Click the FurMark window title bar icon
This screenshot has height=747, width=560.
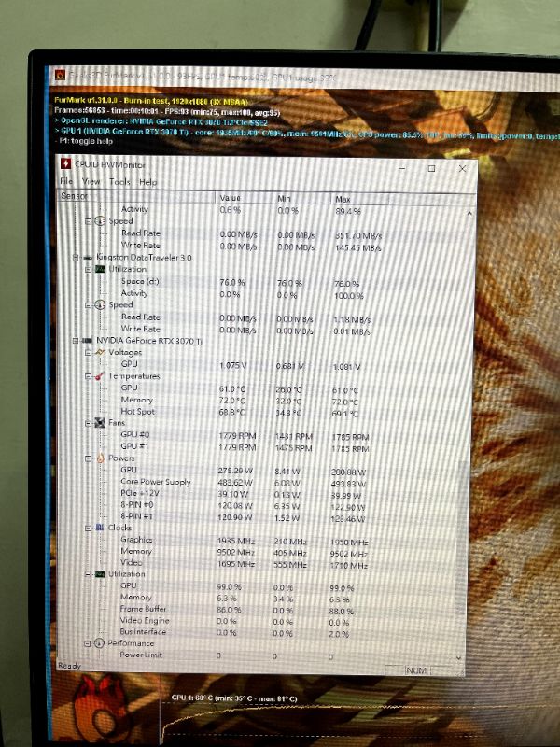(x=60, y=75)
